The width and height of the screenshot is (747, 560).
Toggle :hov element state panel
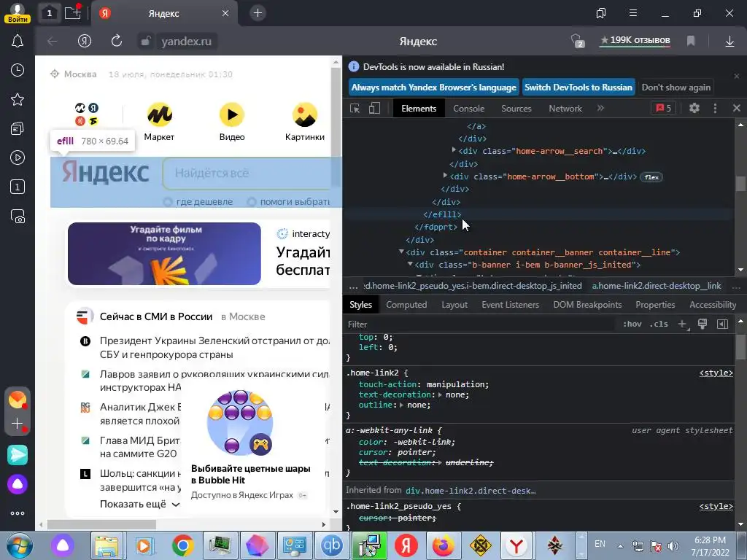632,324
